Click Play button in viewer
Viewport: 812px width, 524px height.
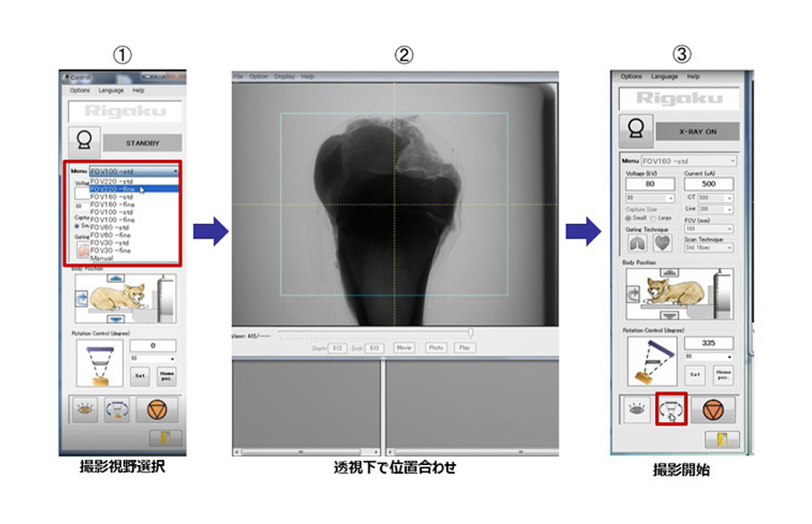[x=465, y=348]
